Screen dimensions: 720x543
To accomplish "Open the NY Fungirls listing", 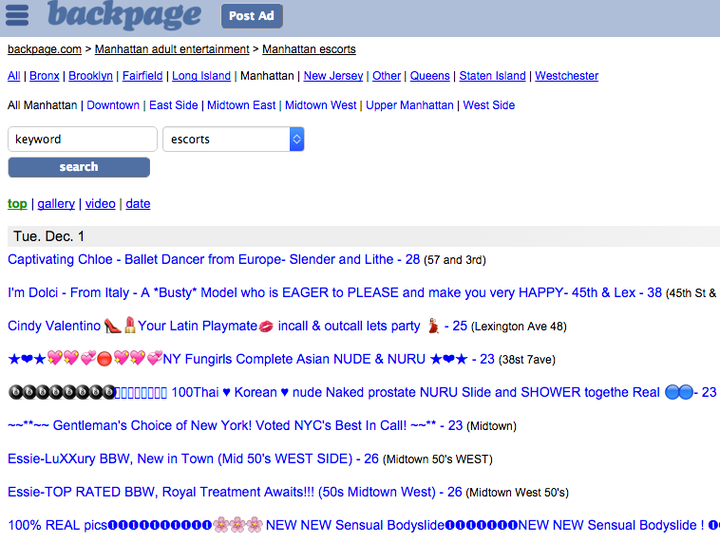I will pyautogui.click(x=251, y=359).
